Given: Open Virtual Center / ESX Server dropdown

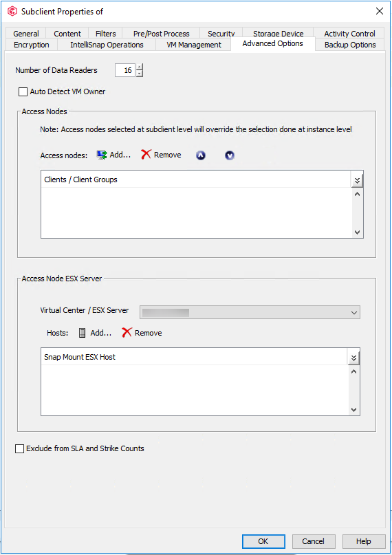Looking at the screenshot, I should (250, 312).
